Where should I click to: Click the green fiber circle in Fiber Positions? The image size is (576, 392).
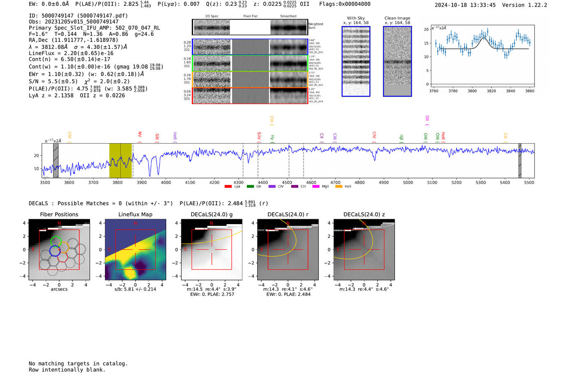click(x=56, y=242)
